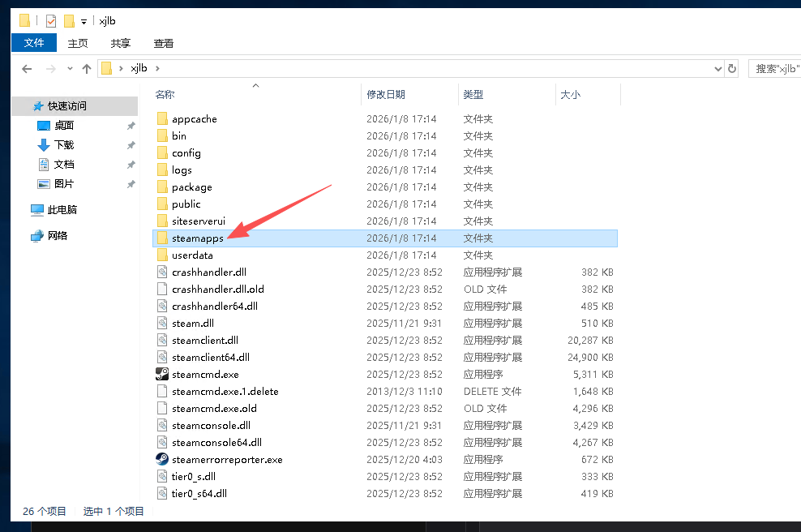Sort files by 大小 column header
801x532 pixels.
click(570, 95)
